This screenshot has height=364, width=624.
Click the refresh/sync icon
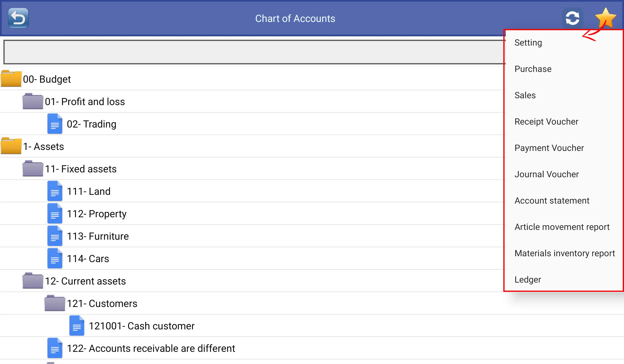coord(573,18)
